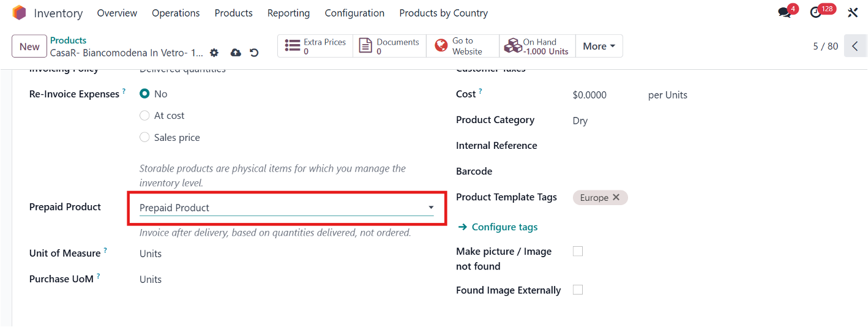Select At cost re-invoice option
The image size is (868, 327).
144,115
